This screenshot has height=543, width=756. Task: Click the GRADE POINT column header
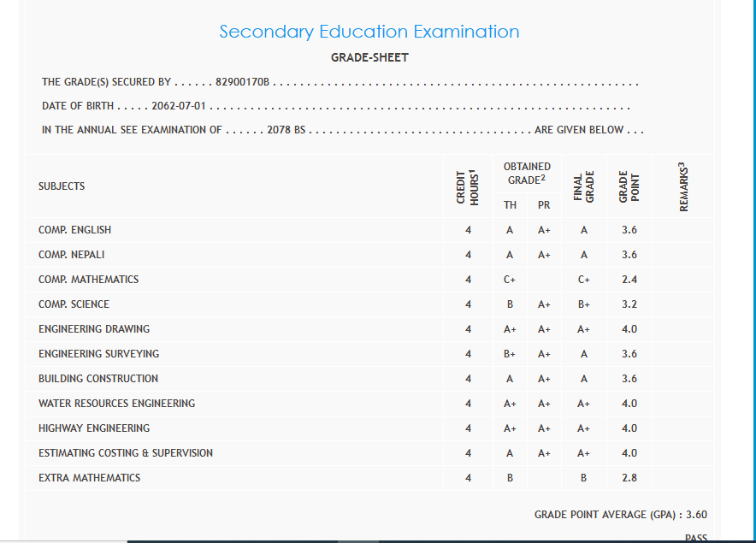coord(629,186)
